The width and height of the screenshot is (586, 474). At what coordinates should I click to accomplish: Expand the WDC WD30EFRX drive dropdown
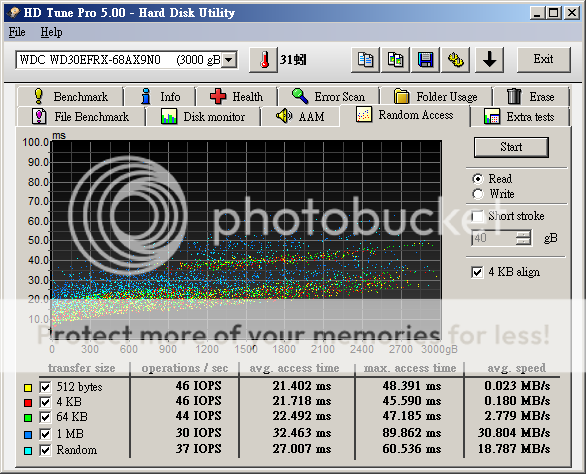click(x=229, y=60)
